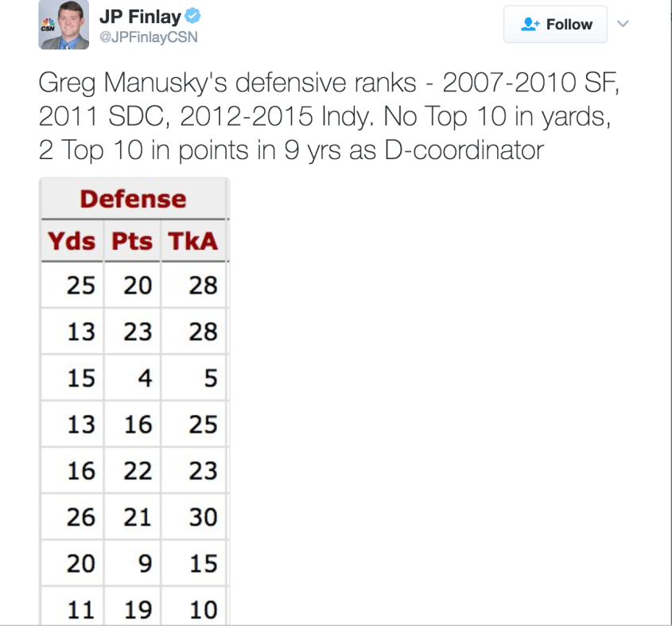Screen dimensions: 672x626
Task: Click the Pts cell with value 9
Action: point(145,564)
